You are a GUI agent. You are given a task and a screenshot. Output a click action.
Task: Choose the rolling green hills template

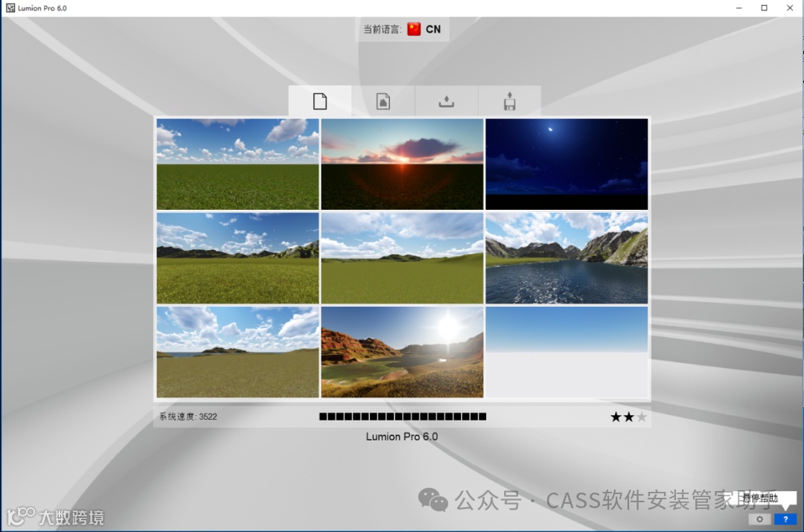coord(403,258)
